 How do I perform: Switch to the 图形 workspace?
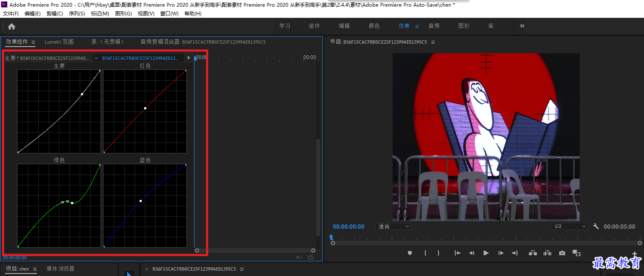click(x=464, y=26)
